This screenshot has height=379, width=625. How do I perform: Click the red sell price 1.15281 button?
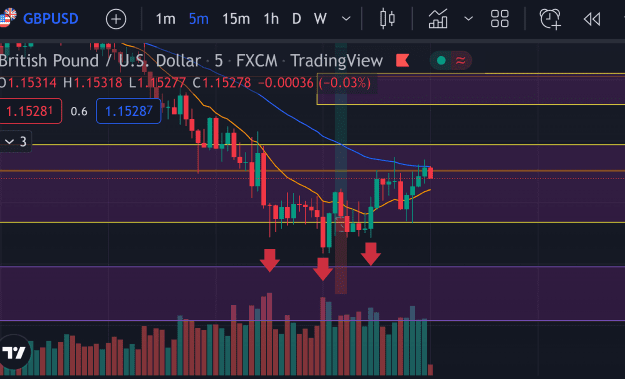30,111
